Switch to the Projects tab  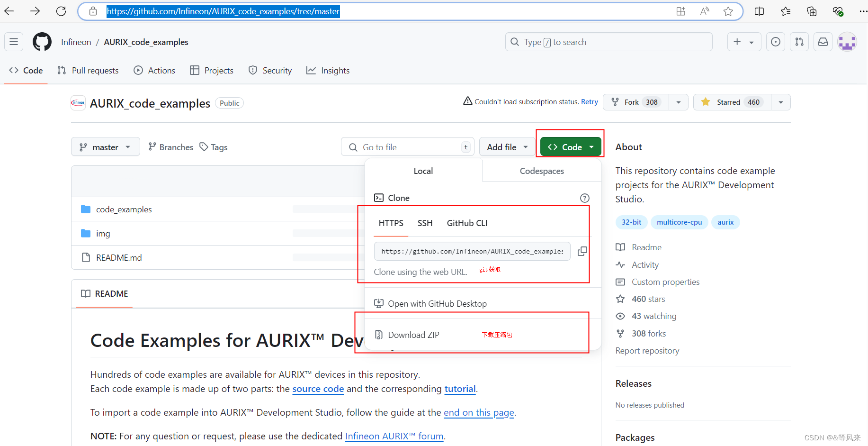point(212,70)
